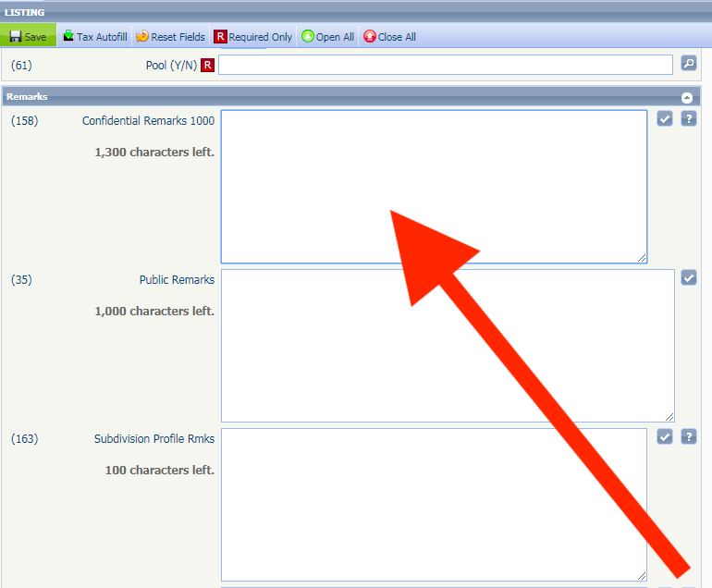The height and width of the screenshot is (588, 712).
Task: Open help for Subdivision Profile Rmks
Action: (x=688, y=436)
